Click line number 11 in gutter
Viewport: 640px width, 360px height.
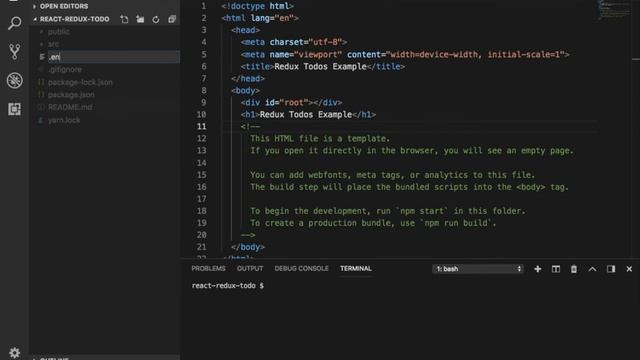pyautogui.click(x=202, y=127)
